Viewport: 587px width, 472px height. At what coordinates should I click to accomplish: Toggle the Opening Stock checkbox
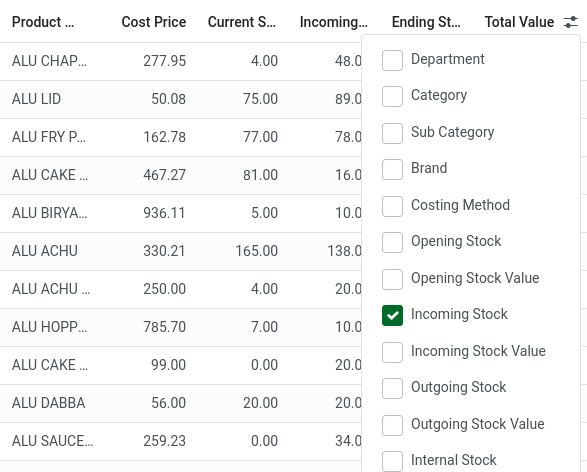392,243
